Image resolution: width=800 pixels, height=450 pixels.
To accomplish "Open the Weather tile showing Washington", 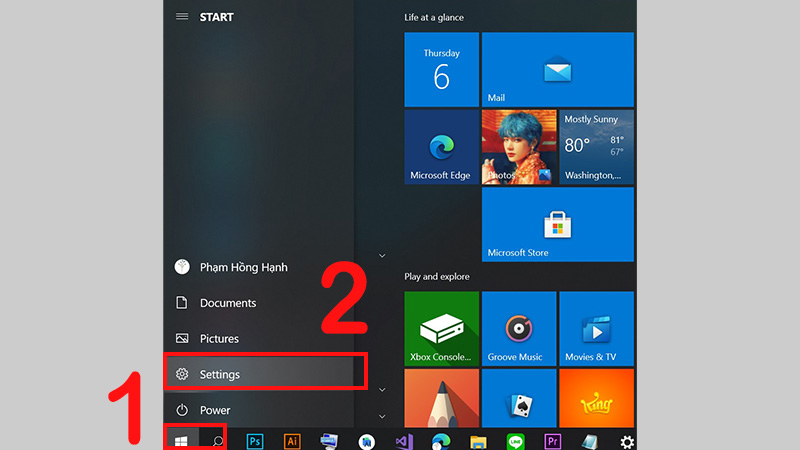I will [x=596, y=147].
